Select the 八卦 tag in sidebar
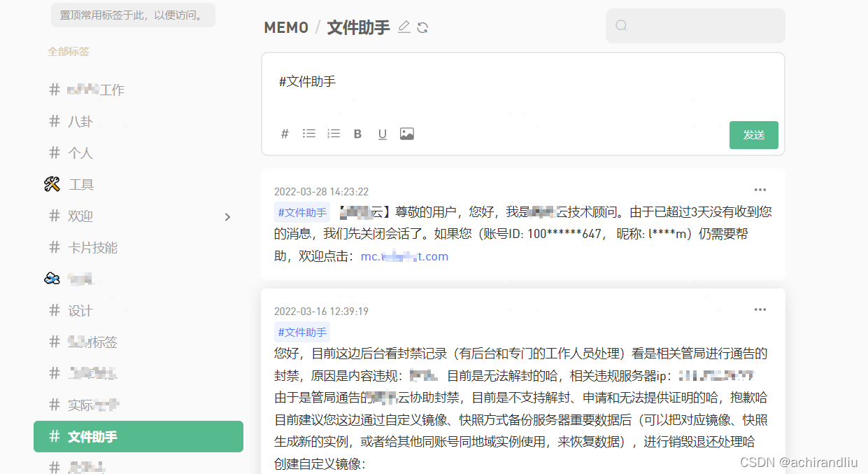868x474 pixels. 80,121
